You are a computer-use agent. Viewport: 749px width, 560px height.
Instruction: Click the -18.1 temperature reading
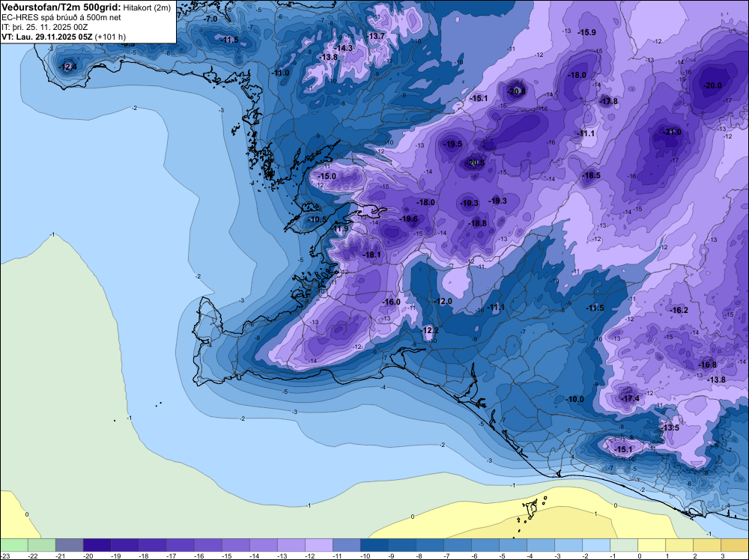click(372, 255)
